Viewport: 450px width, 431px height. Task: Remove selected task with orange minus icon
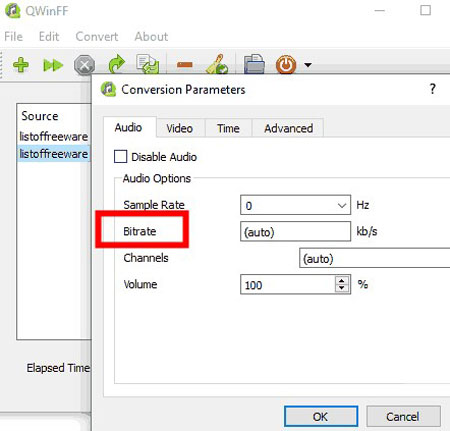coord(185,64)
